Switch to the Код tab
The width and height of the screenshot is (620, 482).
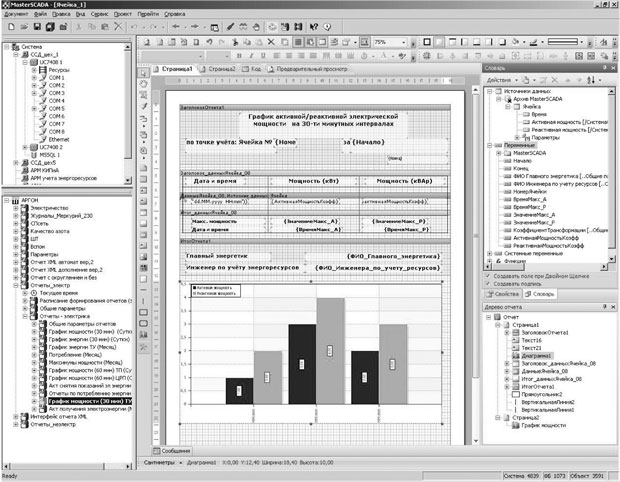pos(251,69)
